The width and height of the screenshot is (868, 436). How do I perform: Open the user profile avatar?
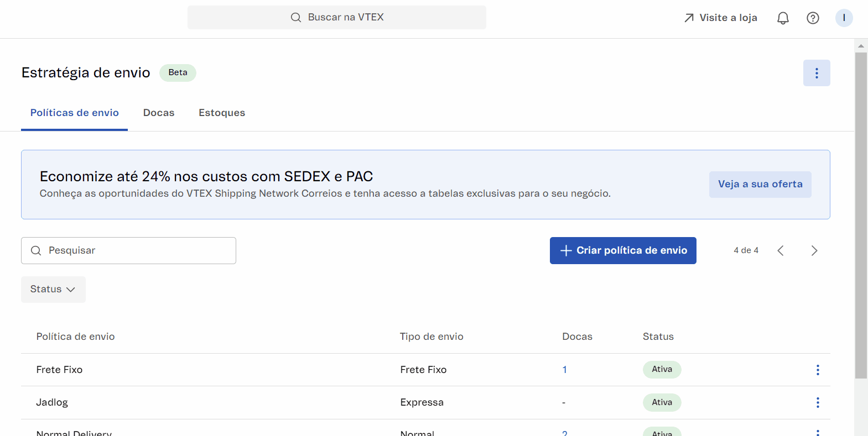[844, 18]
